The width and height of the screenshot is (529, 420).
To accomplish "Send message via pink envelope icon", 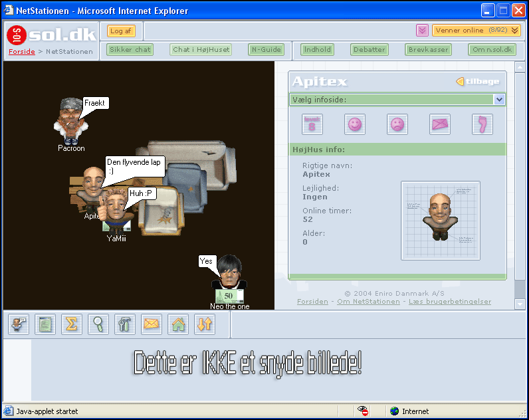I will pos(440,124).
